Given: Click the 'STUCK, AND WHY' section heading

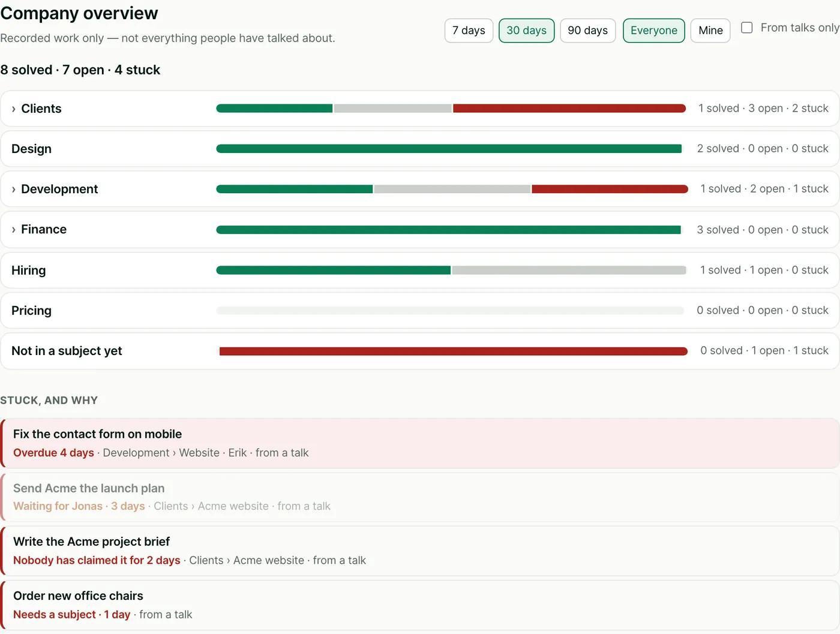Looking at the screenshot, I should tap(49, 401).
